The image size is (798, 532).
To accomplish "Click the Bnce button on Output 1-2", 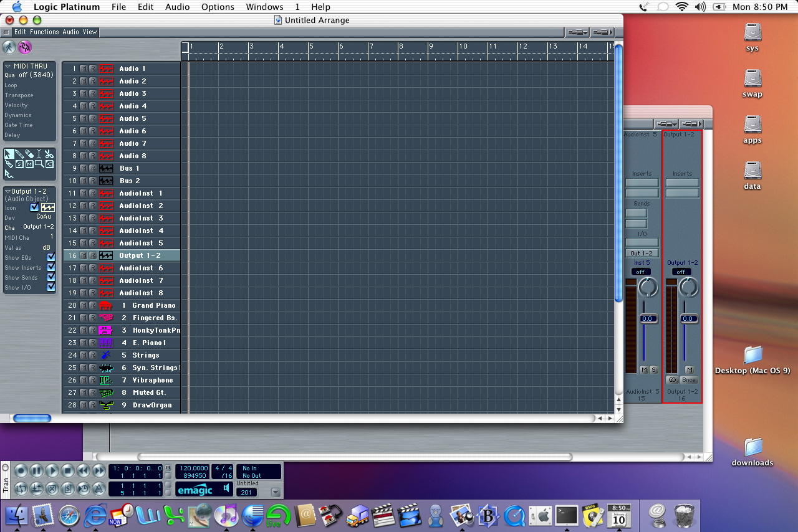I will 688,380.
